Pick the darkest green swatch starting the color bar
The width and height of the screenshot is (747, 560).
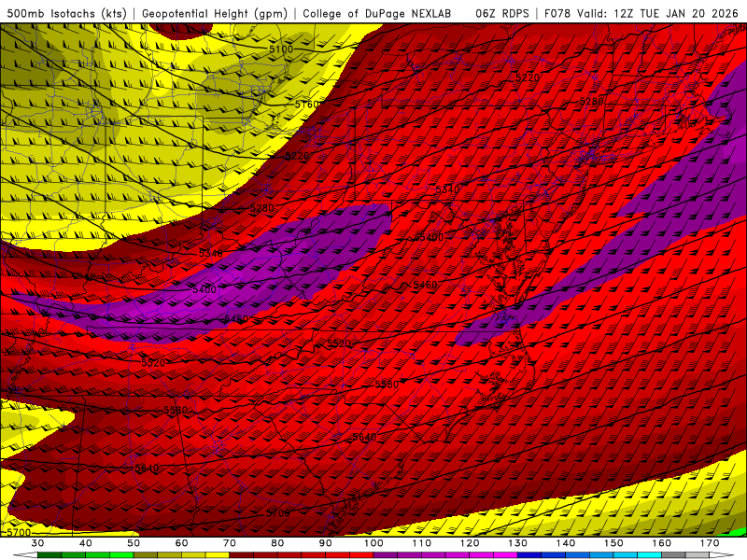coord(49,555)
